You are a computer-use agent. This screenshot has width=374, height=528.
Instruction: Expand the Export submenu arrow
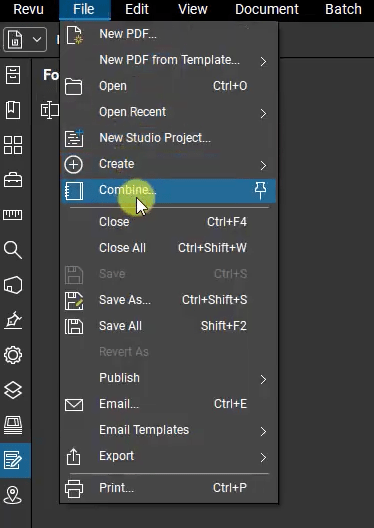263,457
